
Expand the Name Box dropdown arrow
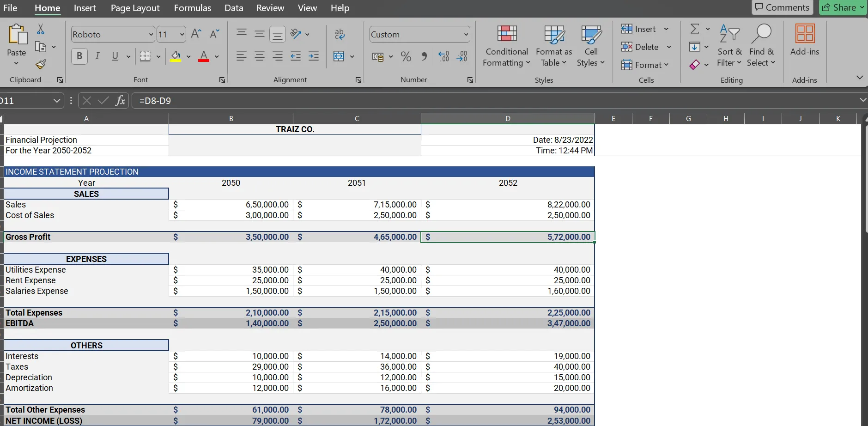click(x=56, y=100)
